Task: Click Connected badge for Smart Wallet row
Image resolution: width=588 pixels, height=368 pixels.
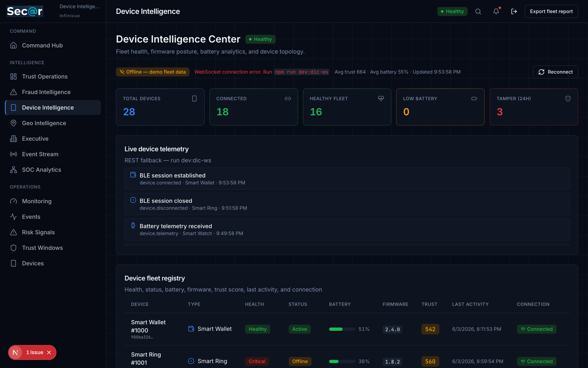Action: (x=537, y=329)
